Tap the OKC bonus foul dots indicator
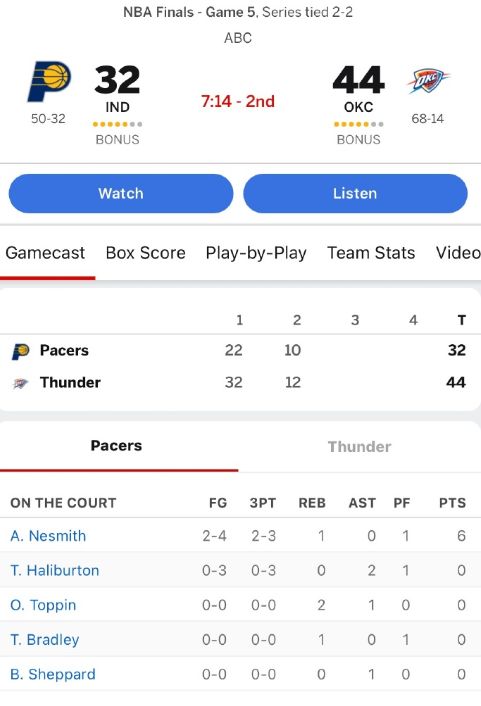This screenshot has height=706, width=481. click(358, 124)
